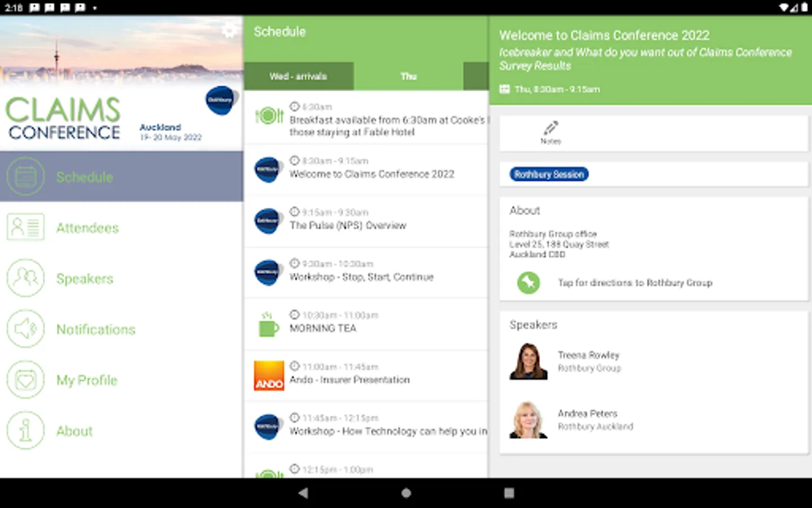Viewport: 812px width, 508px height.
Task: Tap the About info icon
Action: pyautogui.click(x=25, y=431)
